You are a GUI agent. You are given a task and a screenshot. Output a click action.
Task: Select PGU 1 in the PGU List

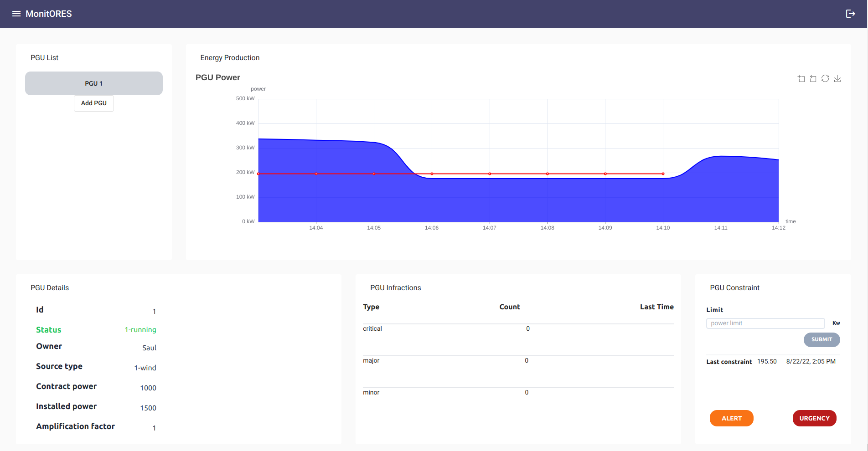tap(94, 83)
